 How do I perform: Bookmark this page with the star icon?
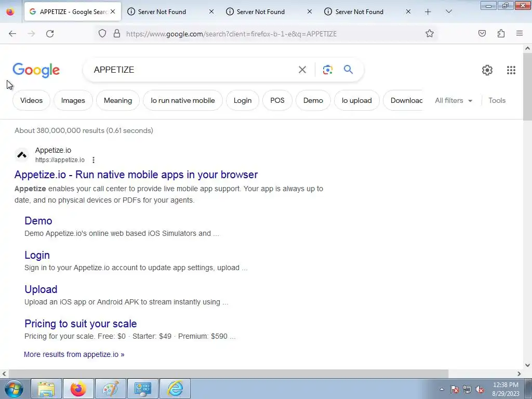(430, 33)
